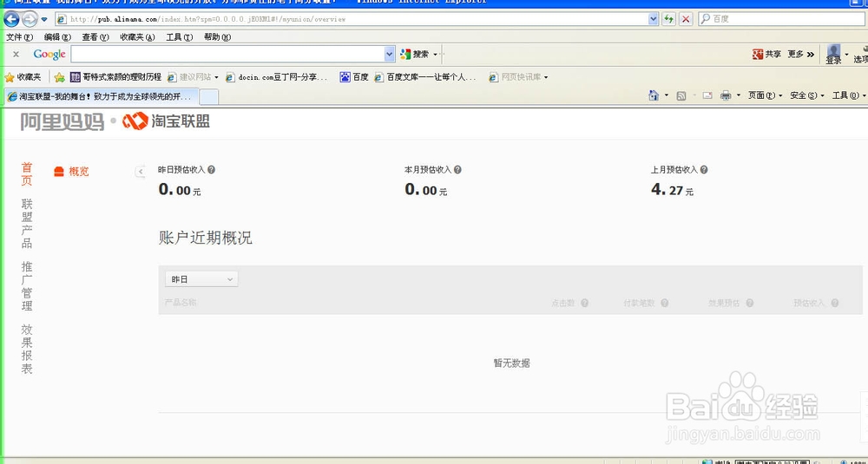Click the 暂无数据 empty message
The width and height of the screenshot is (868, 464).
point(512,363)
